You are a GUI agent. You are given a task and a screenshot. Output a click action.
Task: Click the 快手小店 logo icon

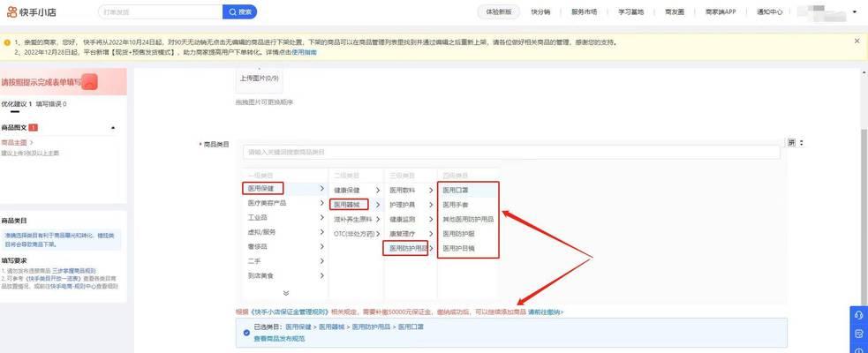pyautogui.click(x=12, y=11)
